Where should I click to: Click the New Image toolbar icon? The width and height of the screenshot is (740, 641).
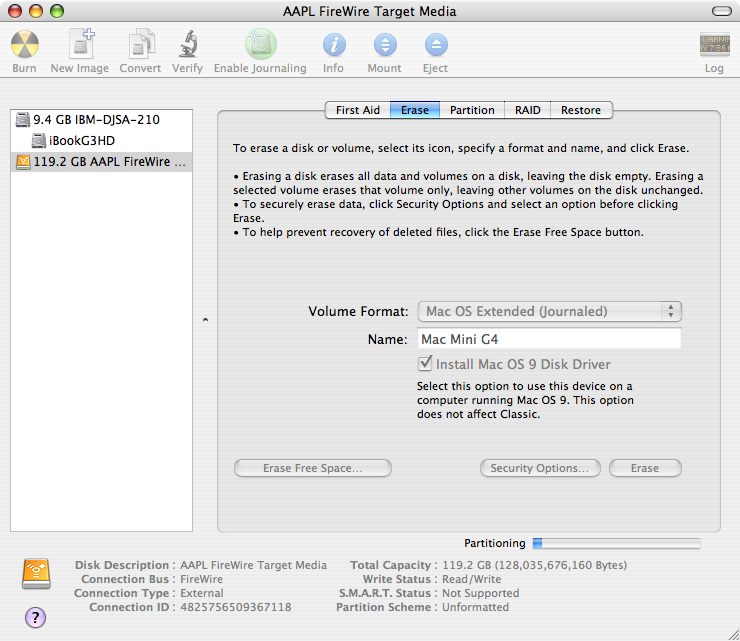click(81, 43)
